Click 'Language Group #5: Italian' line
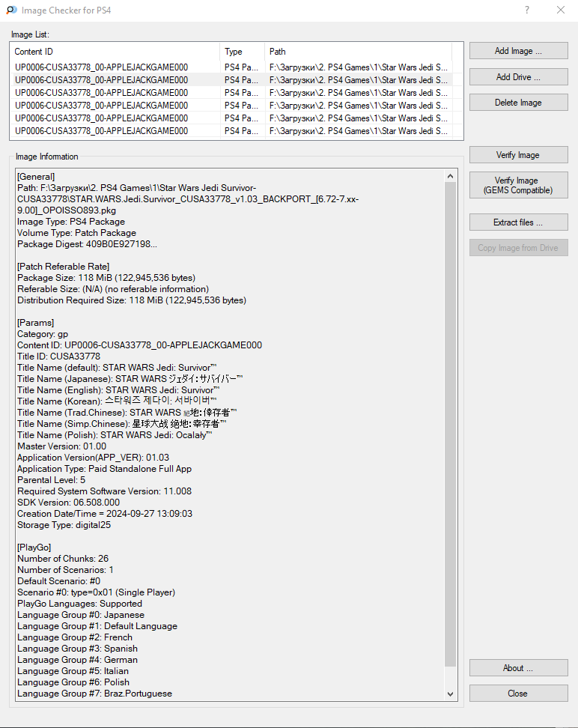The width and height of the screenshot is (578, 728). pos(73,671)
